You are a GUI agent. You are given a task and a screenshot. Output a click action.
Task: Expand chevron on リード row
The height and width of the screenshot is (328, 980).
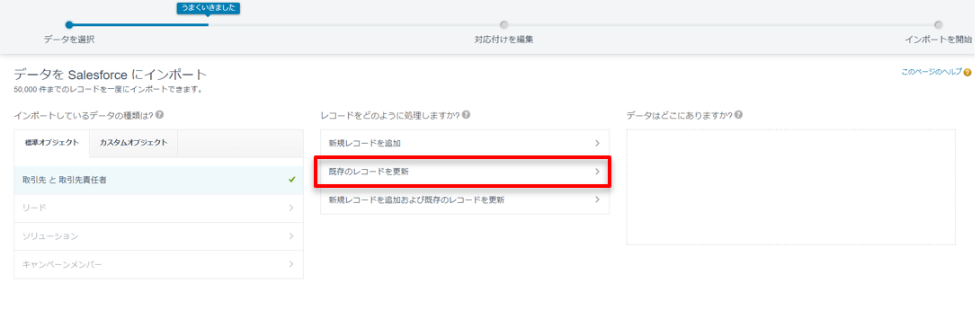click(x=292, y=208)
